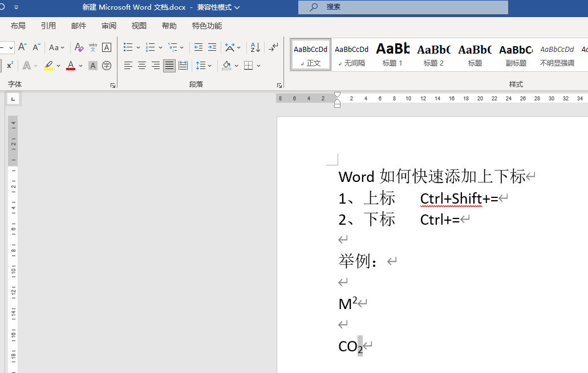Image resolution: width=588 pixels, height=373 pixels.
Task: Center the paragraph text
Action: [142, 66]
